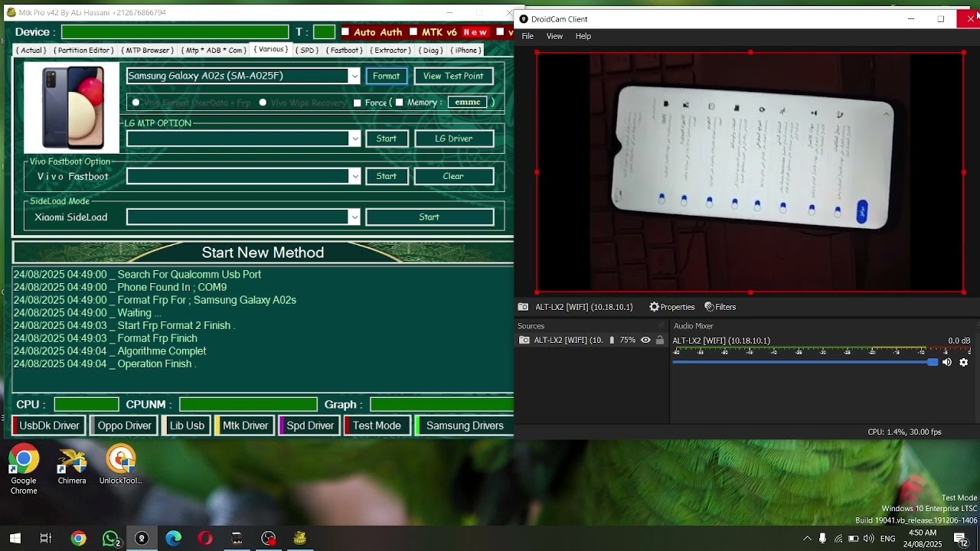The height and width of the screenshot is (551, 980).
Task: Click the Spd Driver button
Action: pyautogui.click(x=309, y=425)
